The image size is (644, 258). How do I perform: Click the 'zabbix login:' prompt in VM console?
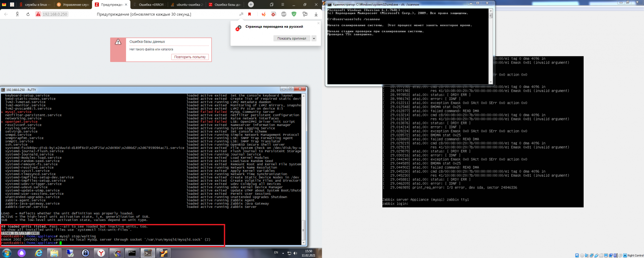(395, 204)
